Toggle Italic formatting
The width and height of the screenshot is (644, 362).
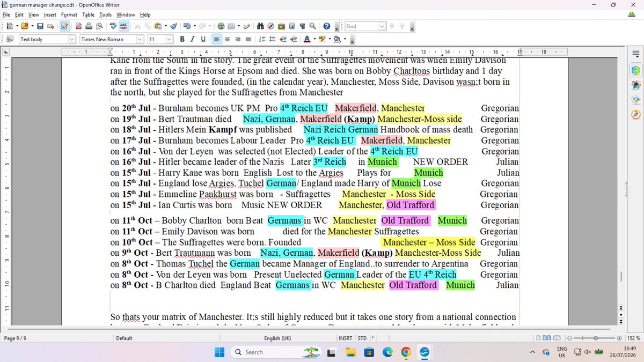pos(193,39)
